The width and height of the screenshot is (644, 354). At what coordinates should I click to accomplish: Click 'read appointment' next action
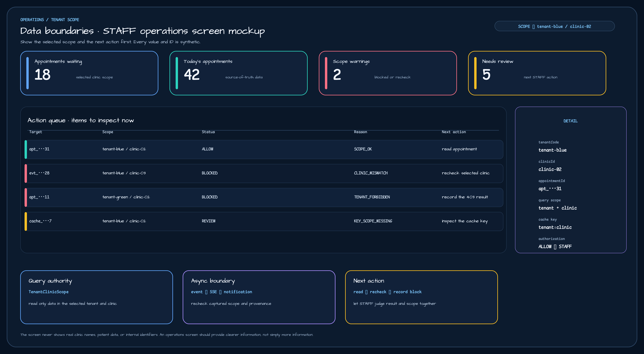click(459, 149)
